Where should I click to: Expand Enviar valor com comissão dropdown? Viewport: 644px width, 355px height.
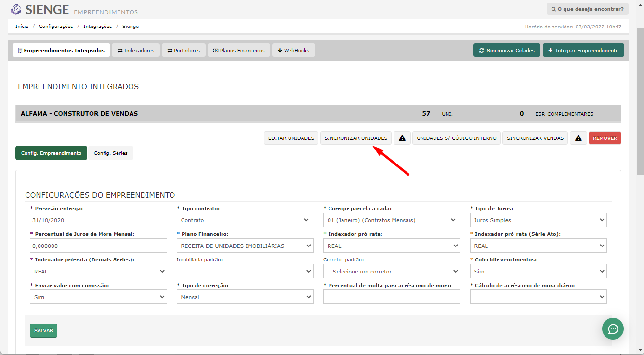tap(98, 297)
